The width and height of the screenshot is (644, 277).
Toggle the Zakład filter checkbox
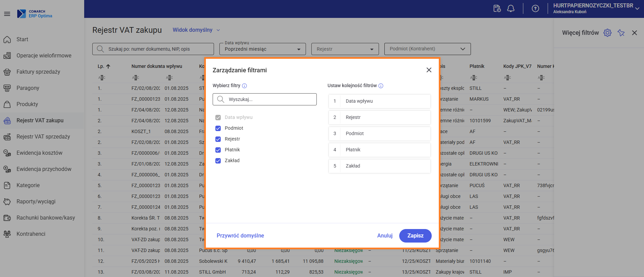(x=218, y=161)
